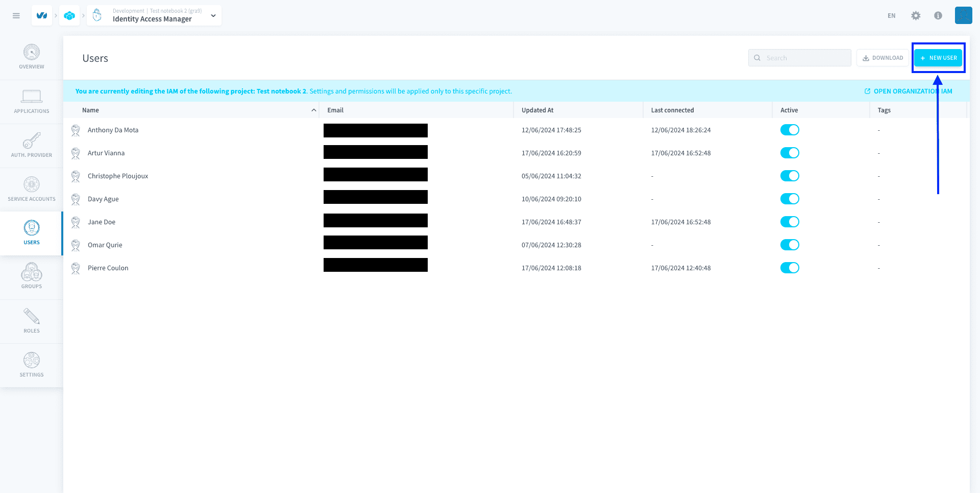Screen dimensions: 980x493
Task: Click updated date 12/06/2024 17:48:25
Action: (551, 130)
